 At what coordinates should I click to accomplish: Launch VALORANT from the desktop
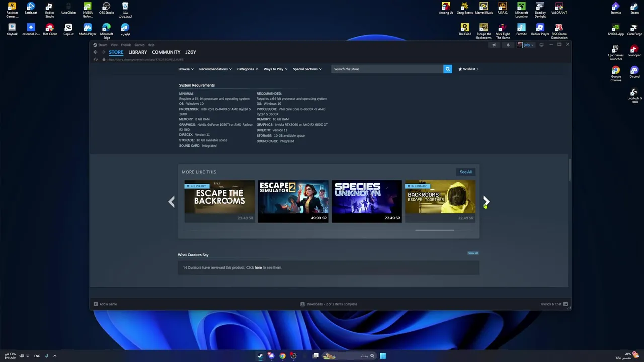tap(559, 8)
